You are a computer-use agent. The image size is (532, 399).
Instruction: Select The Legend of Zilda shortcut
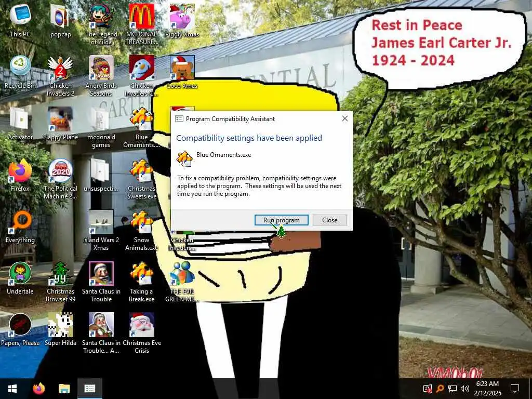101,24
